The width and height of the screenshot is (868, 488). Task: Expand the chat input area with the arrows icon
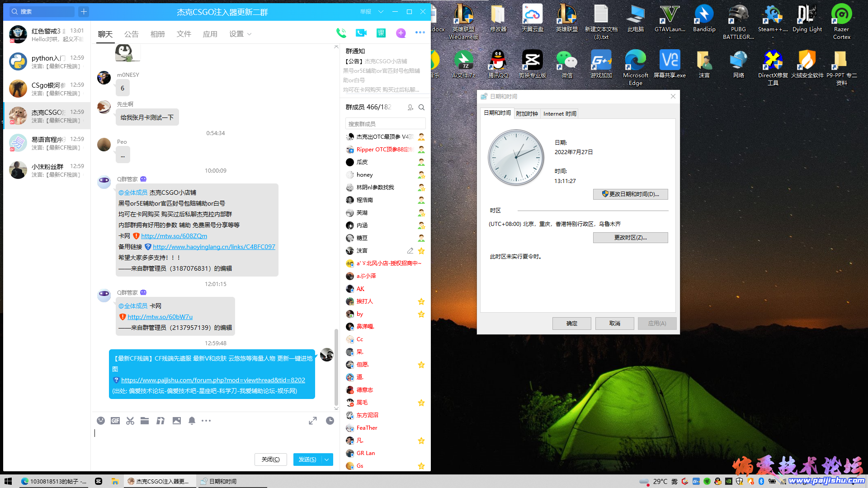313,421
